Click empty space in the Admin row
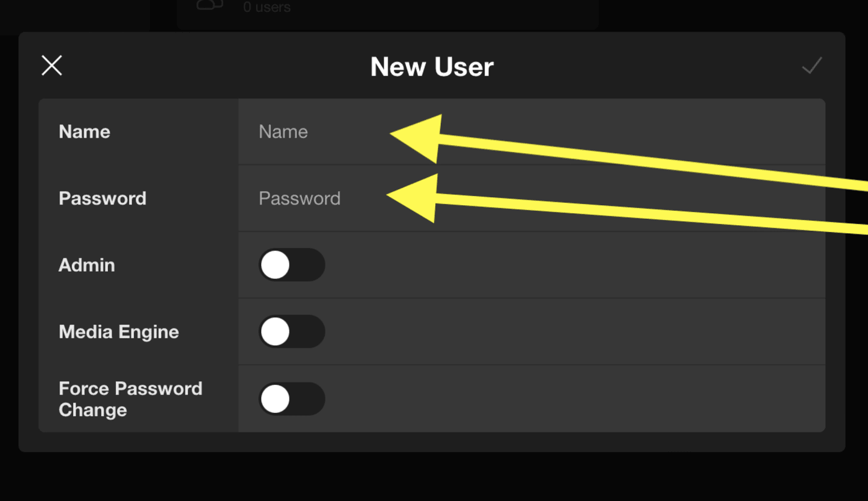The width and height of the screenshot is (868, 501). coord(558,265)
